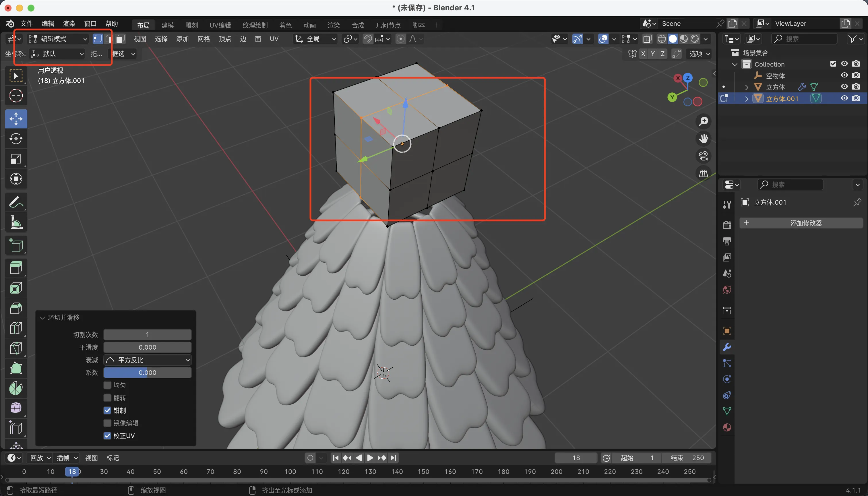Click the play animation button
The height and width of the screenshot is (496, 868).
tap(370, 458)
